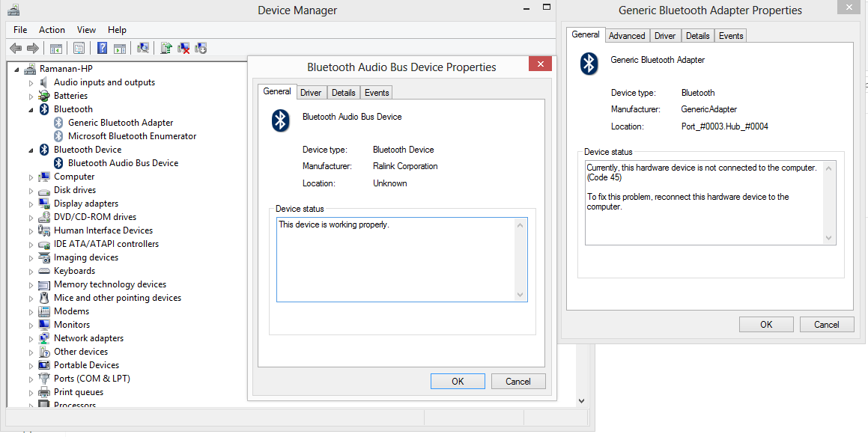Open Advanced tab in Generic Bluetooth Adapter Properties
This screenshot has width=868, height=437.
click(x=627, y=35)
